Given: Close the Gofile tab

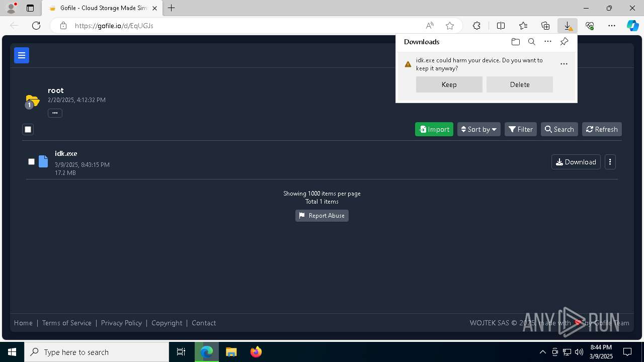Looking at the screenshot, I should click(x=155, y=8).
